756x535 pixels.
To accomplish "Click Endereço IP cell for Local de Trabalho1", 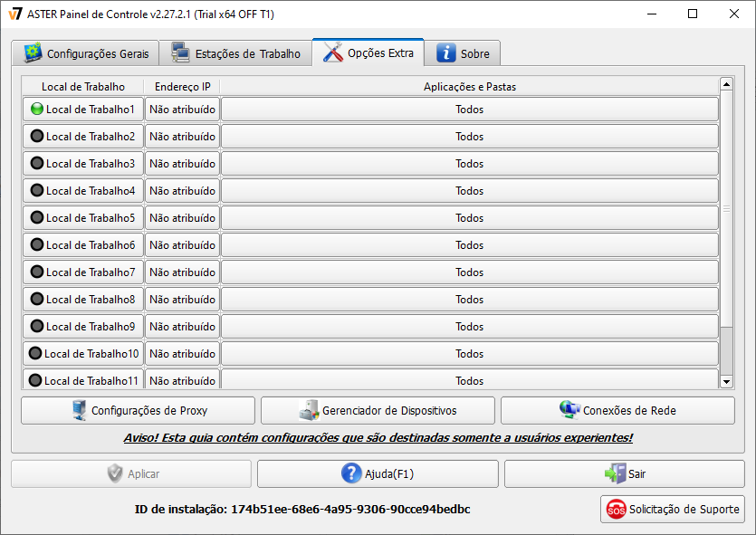I will coord(182,109).
